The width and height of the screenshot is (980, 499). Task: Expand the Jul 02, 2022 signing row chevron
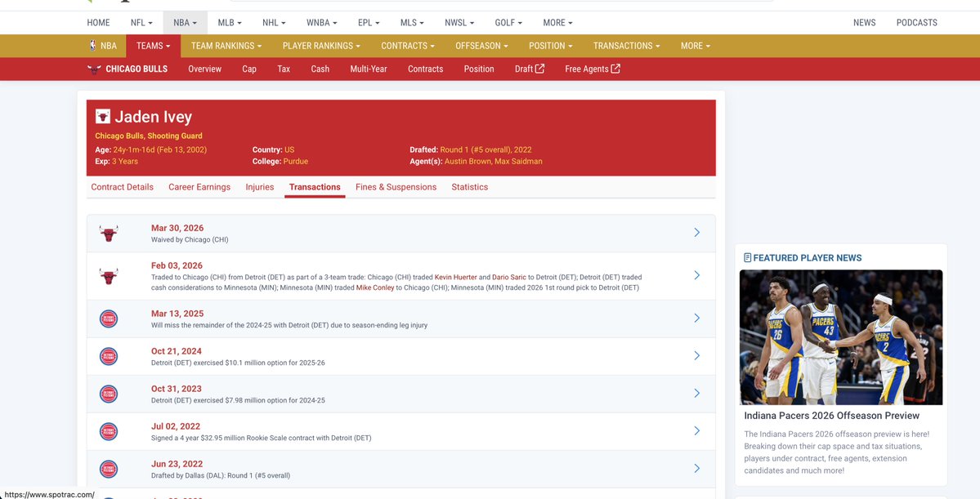tap(697, 430)
